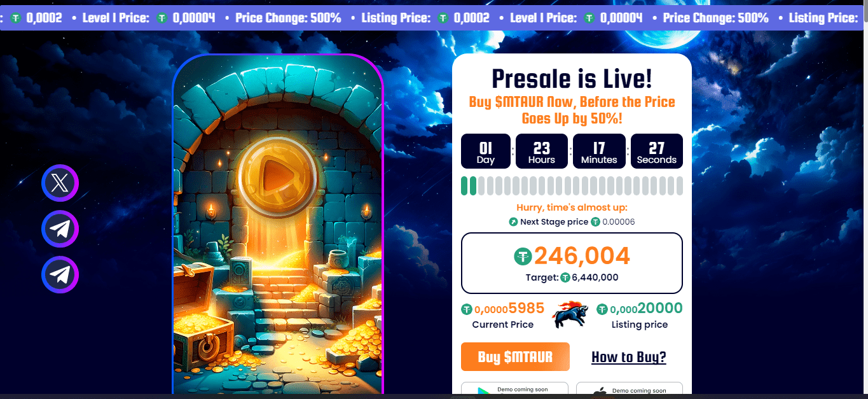This screenshot has height=399, width=868.
Task: Click the raised amount 246,004 box
Action: pos(572,263)
